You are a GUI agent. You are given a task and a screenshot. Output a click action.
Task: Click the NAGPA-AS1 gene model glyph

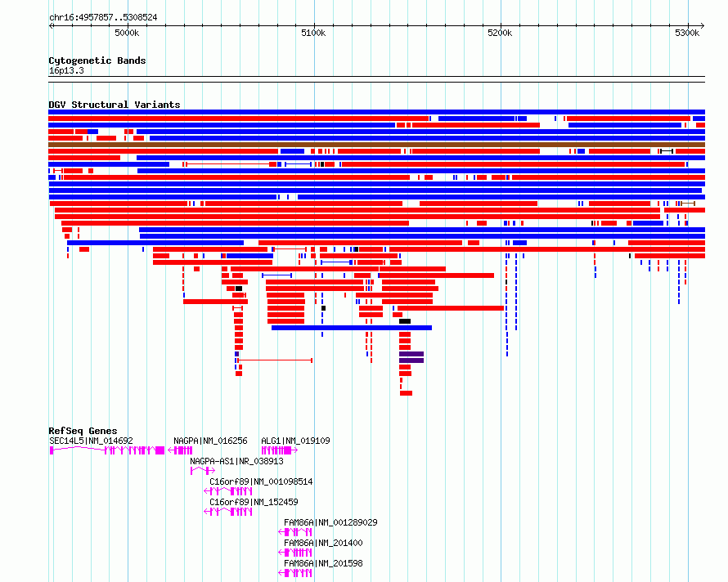click(x=202, y=471)
